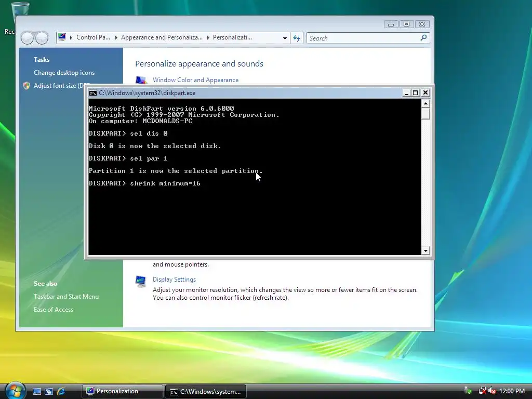Click Show Desktop quick launch icon
532x399 pixels.
[x=37, y=391]
